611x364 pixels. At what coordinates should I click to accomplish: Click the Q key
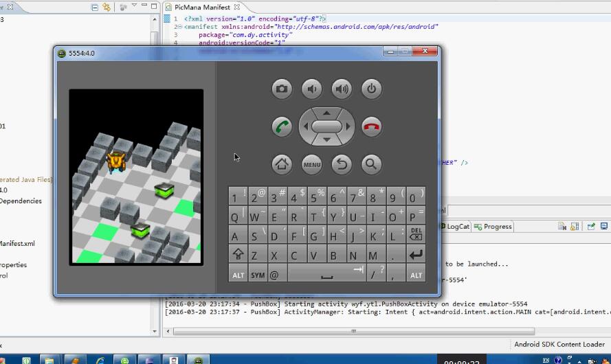click(x=238, y=215)
